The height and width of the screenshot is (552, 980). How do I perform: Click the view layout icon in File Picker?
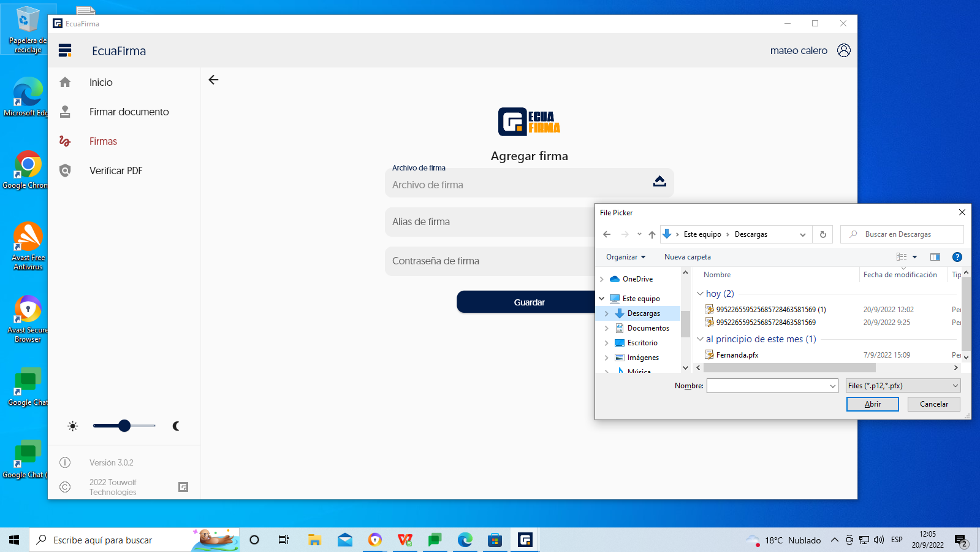click(902, 257)
